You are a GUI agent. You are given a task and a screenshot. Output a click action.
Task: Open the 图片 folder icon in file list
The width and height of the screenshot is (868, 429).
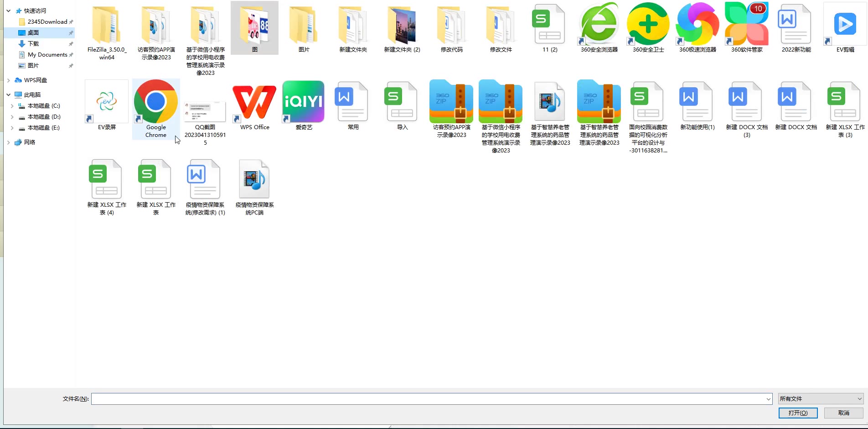coord(304,28)
